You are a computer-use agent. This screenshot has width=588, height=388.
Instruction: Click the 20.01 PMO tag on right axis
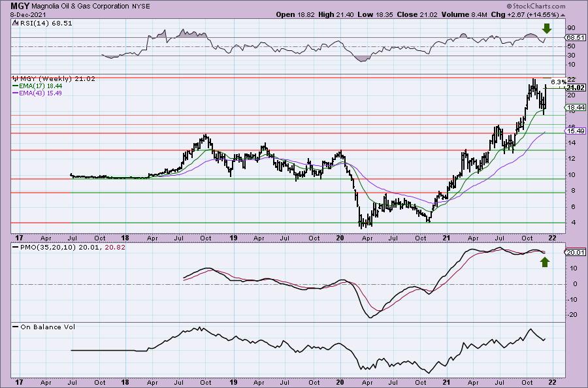pyautogui.click(x=575, y=253)
